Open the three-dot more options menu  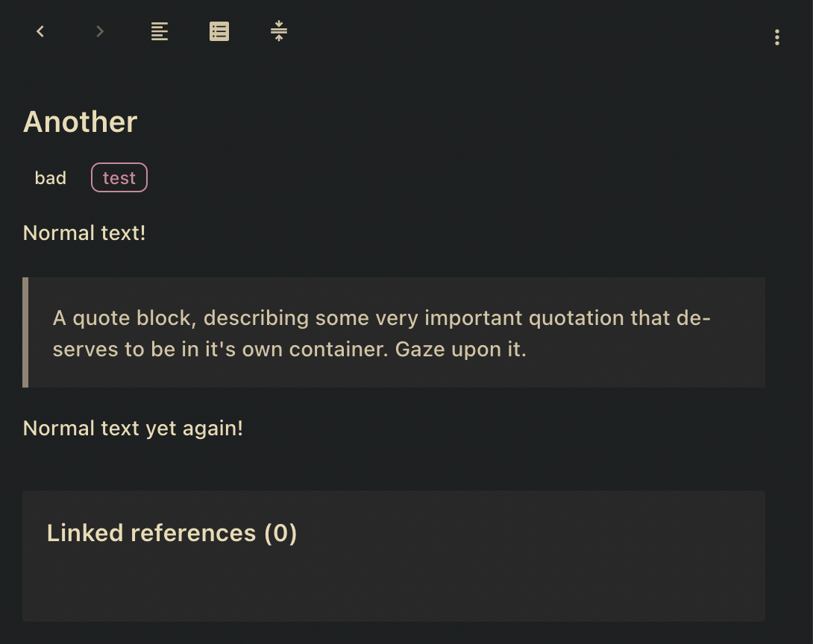click(777, 37)
